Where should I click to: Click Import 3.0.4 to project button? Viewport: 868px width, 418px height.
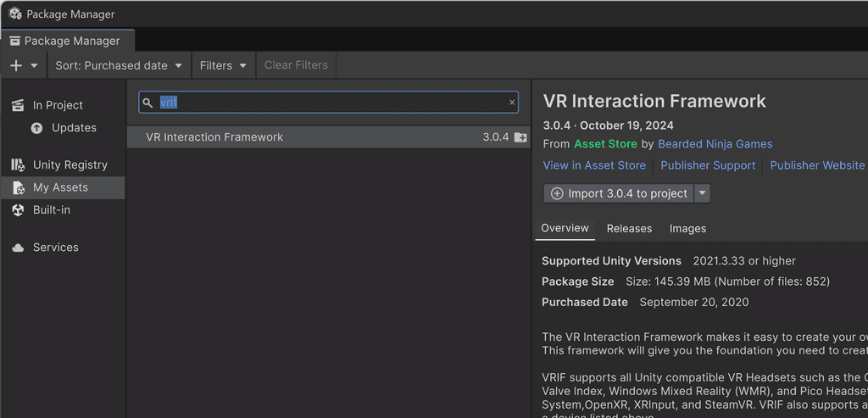click(618, 194)
